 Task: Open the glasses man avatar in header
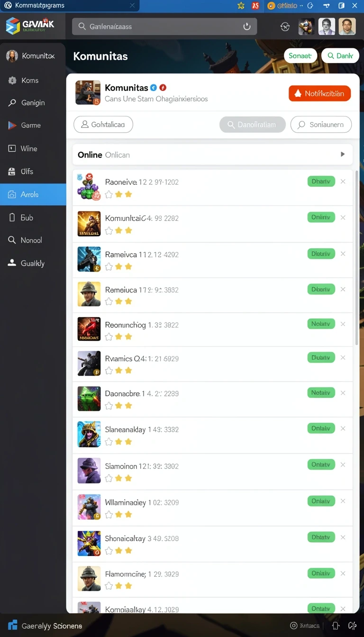327,27
